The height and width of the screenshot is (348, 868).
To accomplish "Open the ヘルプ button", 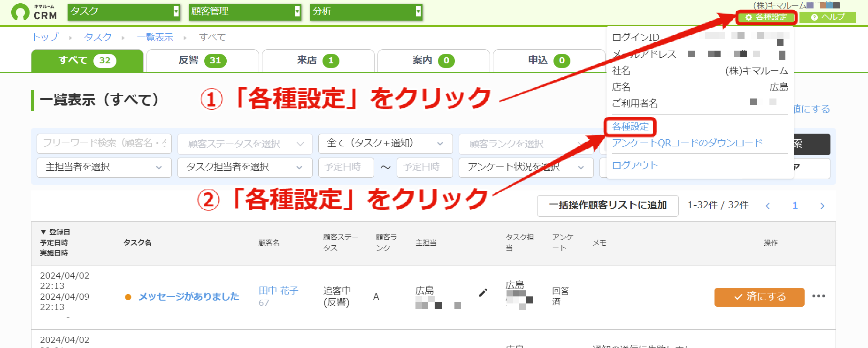I will click(x=828, y=17).
